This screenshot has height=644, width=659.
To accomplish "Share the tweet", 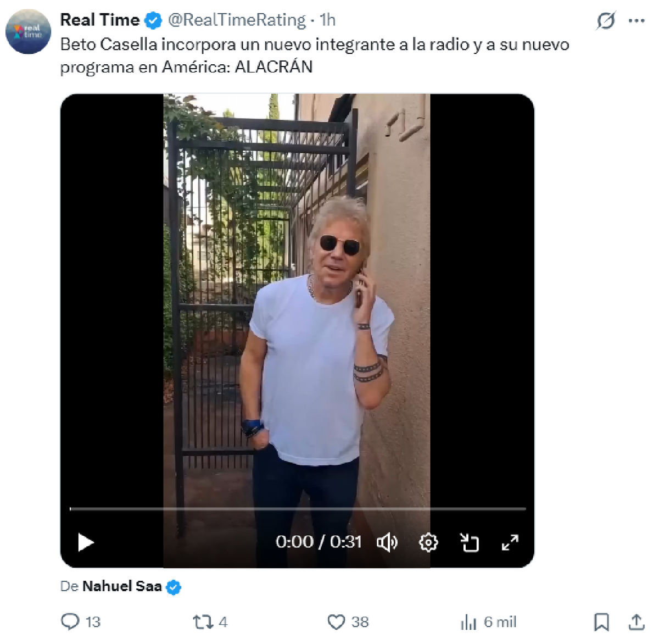I will (x=636, y=622).
